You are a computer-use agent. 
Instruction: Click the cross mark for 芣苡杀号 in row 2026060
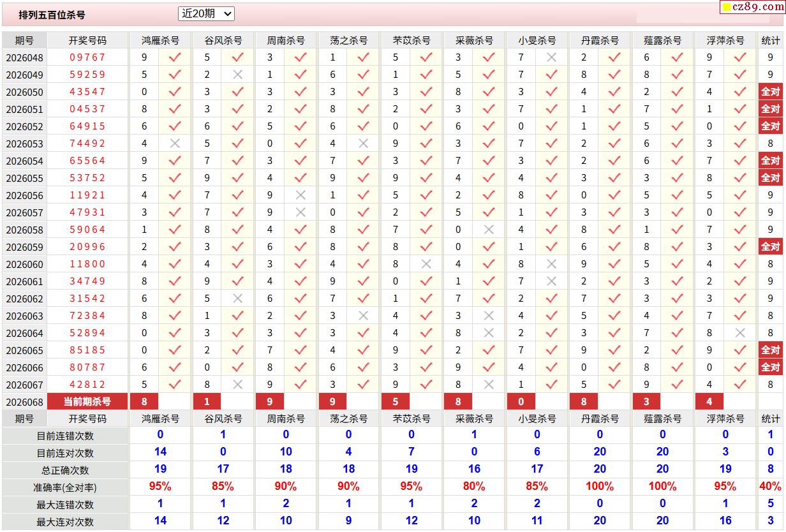pos(426,263)
